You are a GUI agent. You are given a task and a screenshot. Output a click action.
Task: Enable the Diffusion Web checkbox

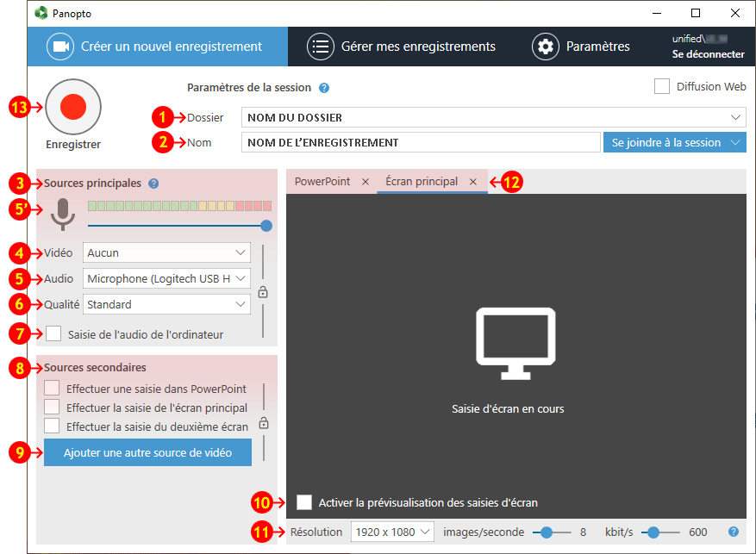point(661,87)
